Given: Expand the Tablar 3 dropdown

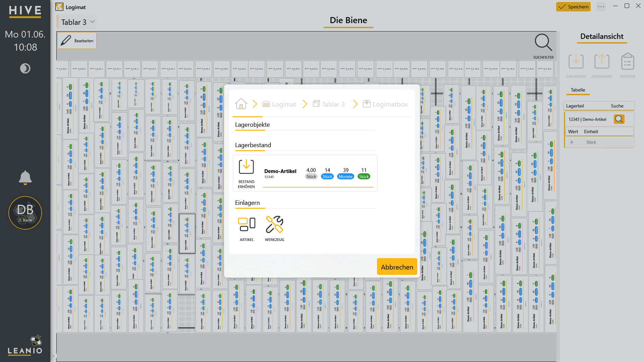Looking at the screenshot, I should click(x=78, y=22).
